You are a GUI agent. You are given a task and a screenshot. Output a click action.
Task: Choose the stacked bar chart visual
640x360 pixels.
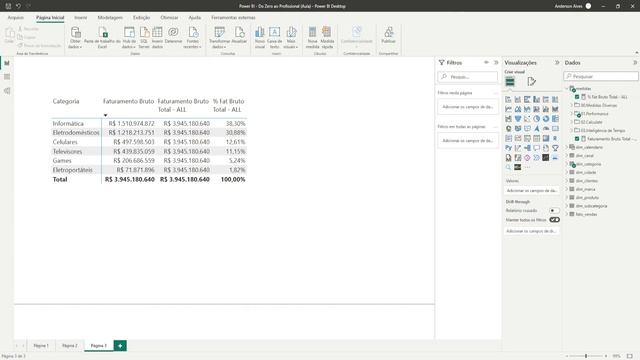(508, 100)
